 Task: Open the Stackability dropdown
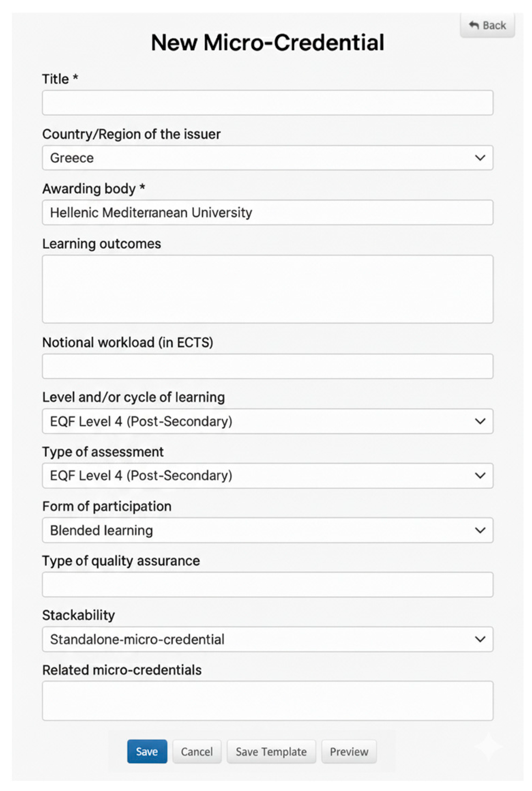coord(267,639)
